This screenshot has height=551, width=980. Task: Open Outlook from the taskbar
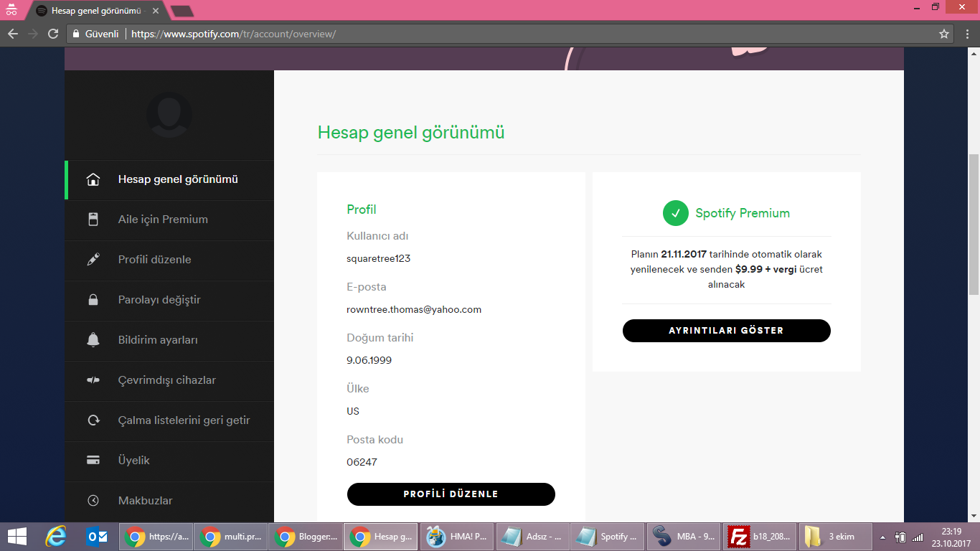[x=96, y=537]
